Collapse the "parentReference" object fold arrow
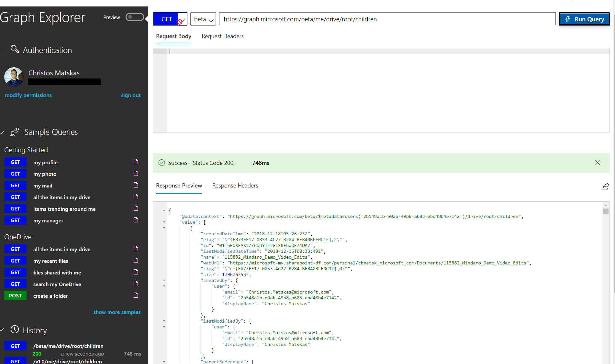 (164, 362)
